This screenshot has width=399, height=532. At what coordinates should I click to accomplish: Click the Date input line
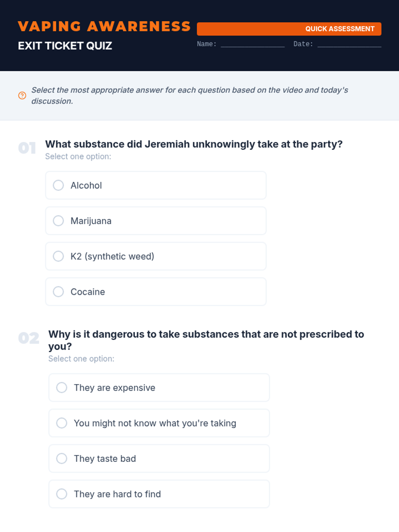tap(349, 44)
